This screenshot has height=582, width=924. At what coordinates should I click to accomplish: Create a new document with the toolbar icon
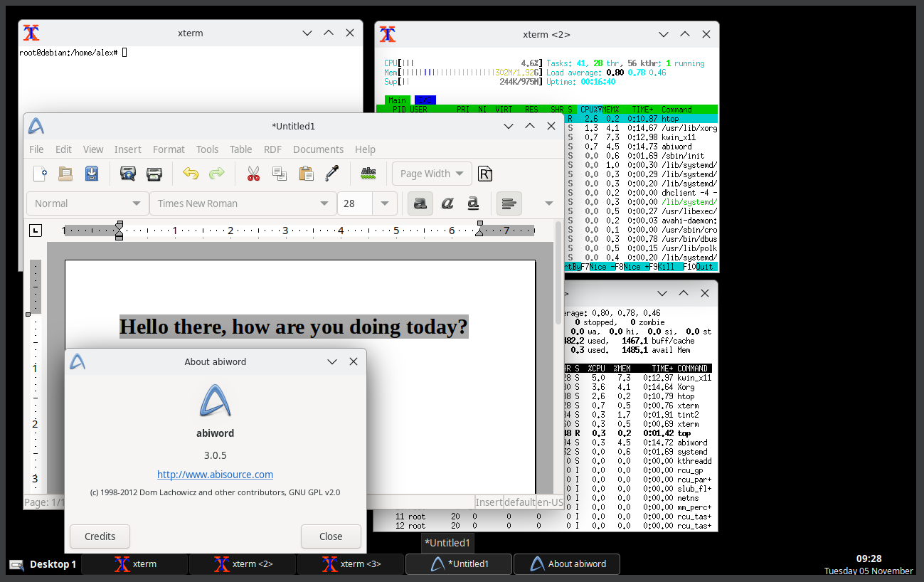[x=41, y=174]
